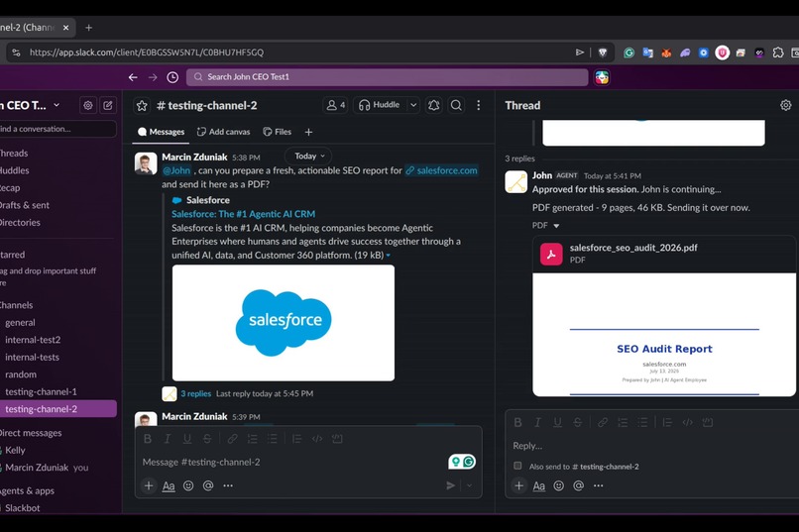
Task: Open the Salesforce: The #1 Agentic AI CRM link
Action: click(243, 214)
